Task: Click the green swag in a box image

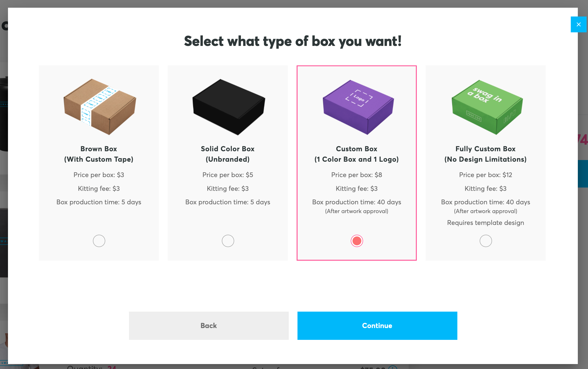Action: (486, 107)
